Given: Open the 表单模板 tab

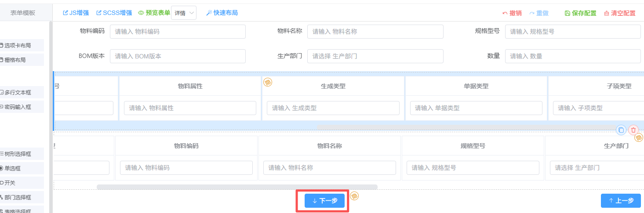Looking at the screenshot, I should (x=23, y=13).
